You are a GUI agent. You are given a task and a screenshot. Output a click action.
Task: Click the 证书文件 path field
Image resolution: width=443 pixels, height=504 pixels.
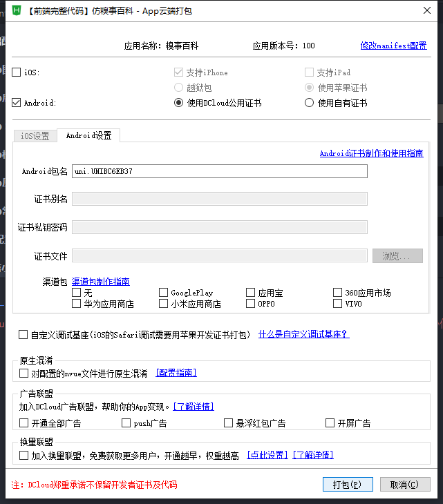point(219,256)
